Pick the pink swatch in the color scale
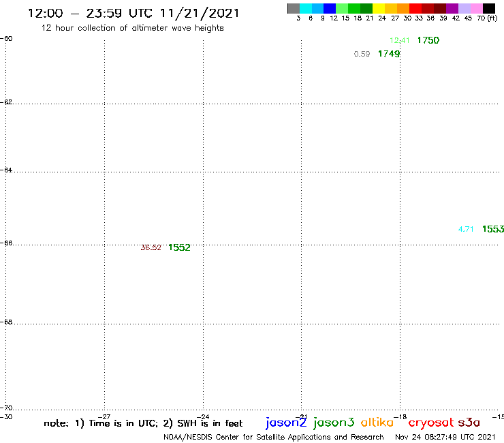The height and width of the screenshot is (443, 504). [x=476, y=8]
